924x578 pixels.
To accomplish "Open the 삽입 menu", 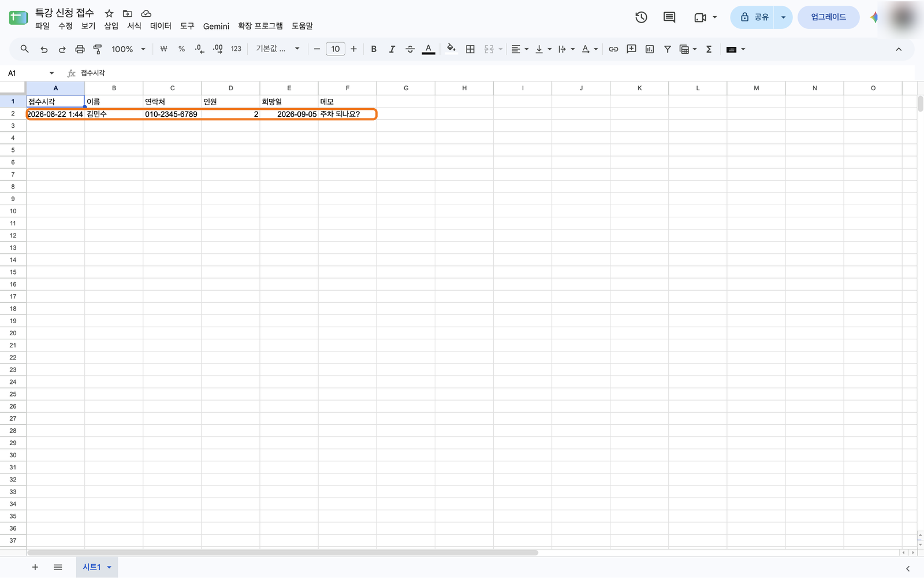I will 111,26.
